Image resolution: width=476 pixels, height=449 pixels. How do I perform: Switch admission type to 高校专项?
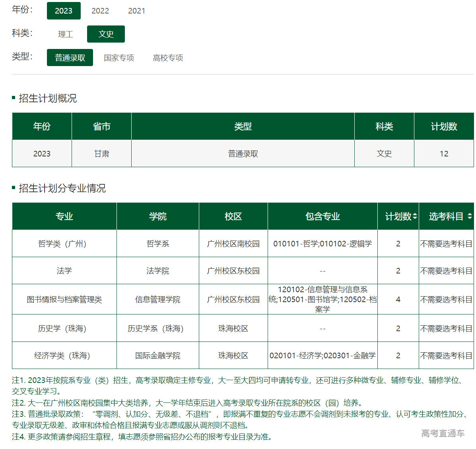tap(168, 58)
